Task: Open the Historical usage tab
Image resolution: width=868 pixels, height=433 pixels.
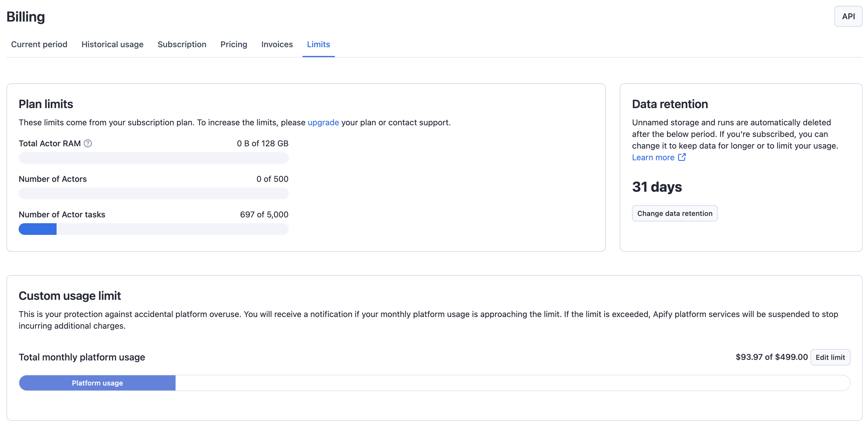Action: 112,44
